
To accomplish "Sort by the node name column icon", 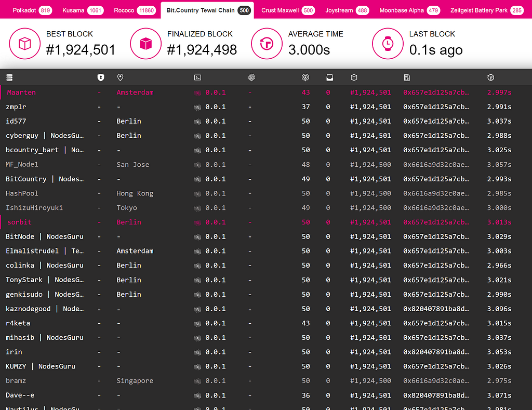I will pos(9,78).
